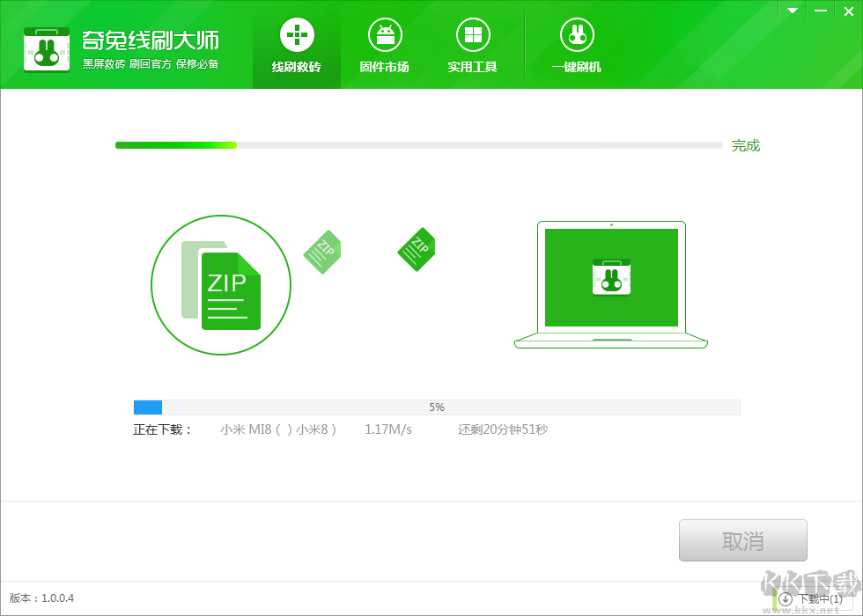
Task: Switch to the 实用工具 tab label
Action: (x=473, y=68)
